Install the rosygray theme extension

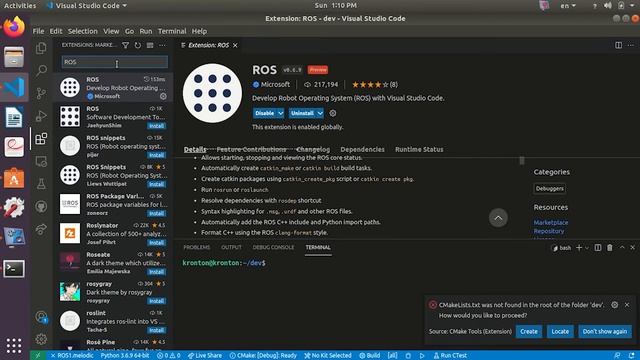click(x=156, y=301)
